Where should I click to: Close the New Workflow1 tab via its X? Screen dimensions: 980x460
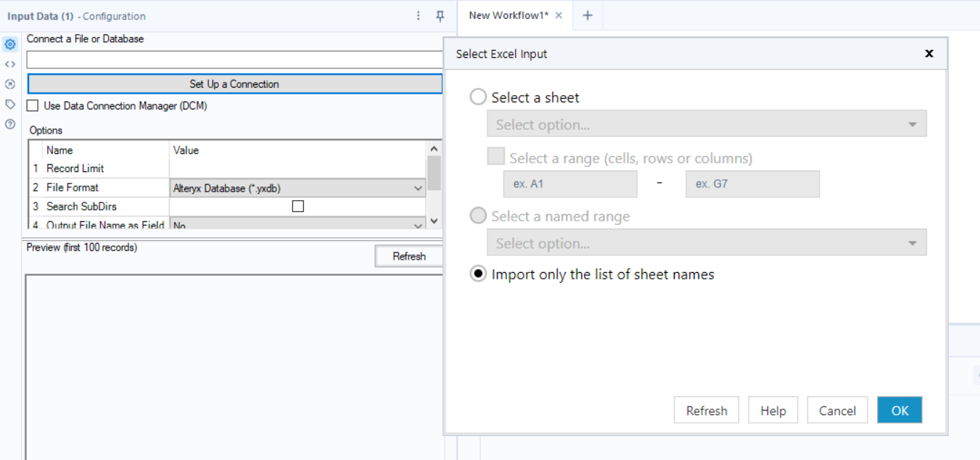click(x=559, y=15)
